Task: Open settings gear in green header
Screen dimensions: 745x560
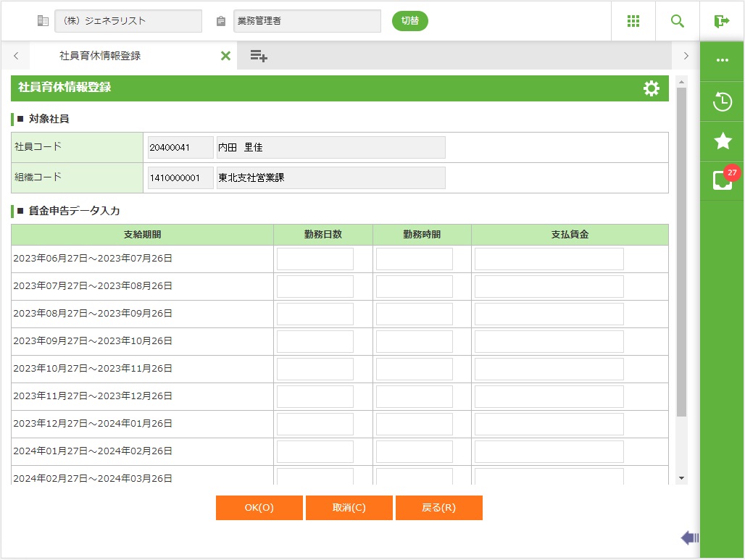Action: pyautogui.click(x=652, y=88)
